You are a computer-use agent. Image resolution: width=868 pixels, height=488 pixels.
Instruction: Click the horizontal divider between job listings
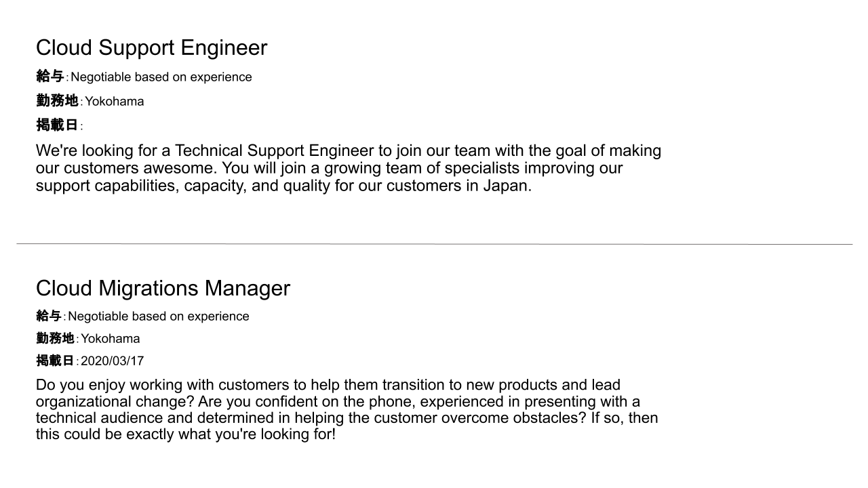pos(435,244)
